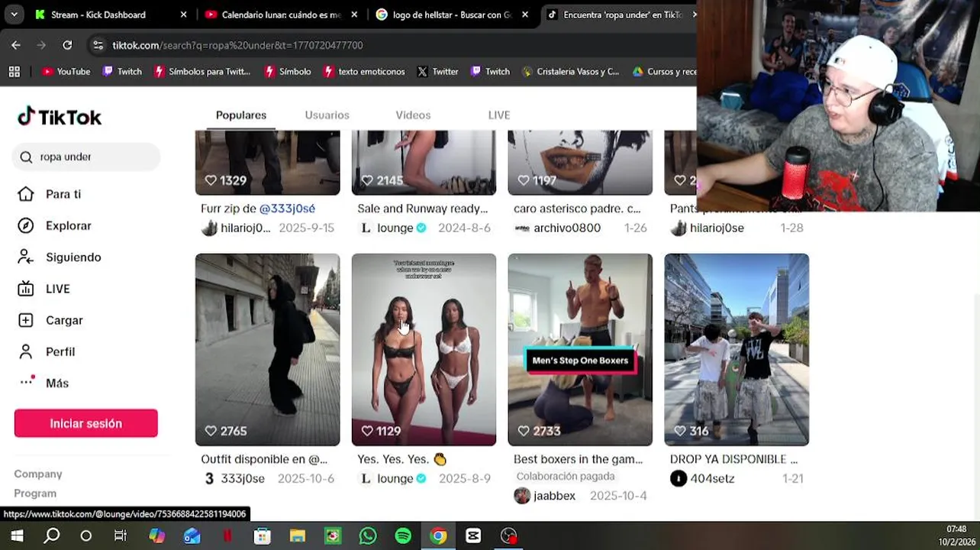Open the hooded outfit video with 2765 likes
The image size is (980, 550).
pos(267,350)
